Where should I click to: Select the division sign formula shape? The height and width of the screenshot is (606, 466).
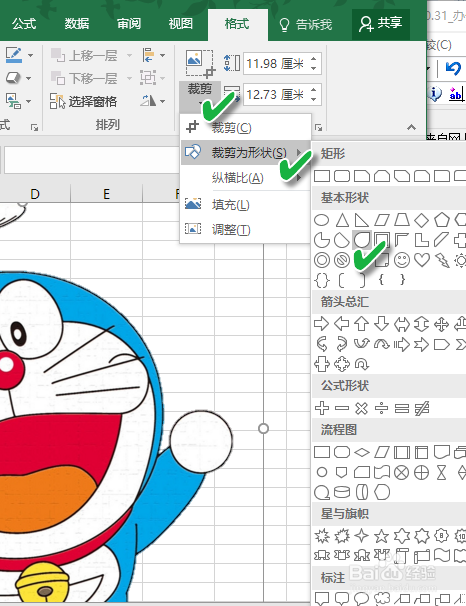click(x=381, y=408)
